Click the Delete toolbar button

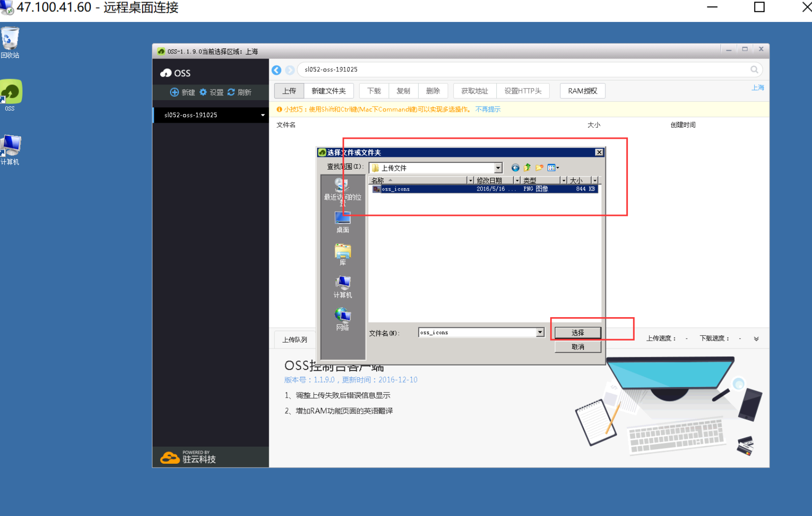point(433,91)
